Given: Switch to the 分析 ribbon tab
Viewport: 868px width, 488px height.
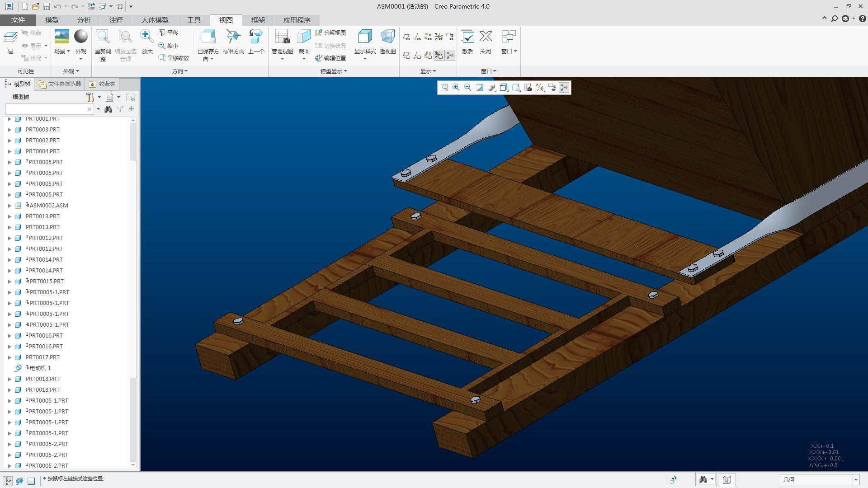Looking at the screenshot, I should coord(84,20).
